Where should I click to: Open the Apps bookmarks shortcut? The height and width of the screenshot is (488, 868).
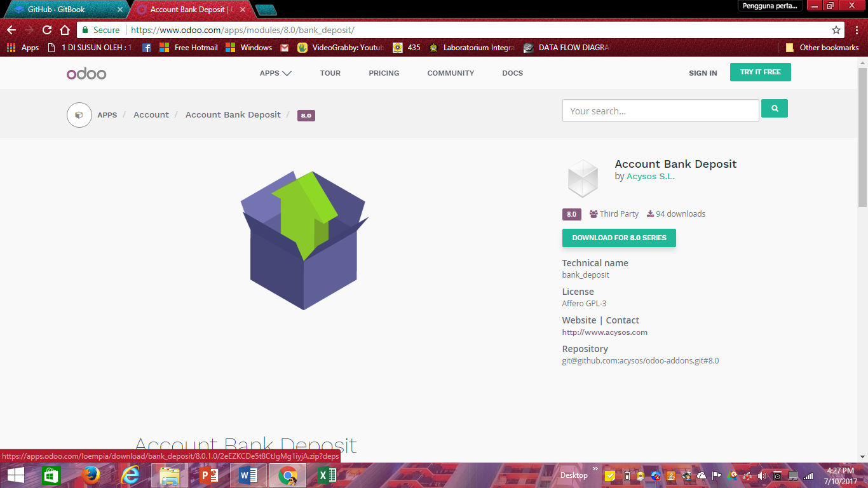coord(22,48)
